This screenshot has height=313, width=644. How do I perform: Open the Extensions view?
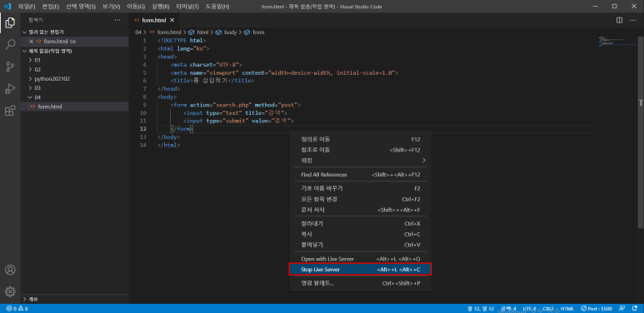tap(10, 111)
